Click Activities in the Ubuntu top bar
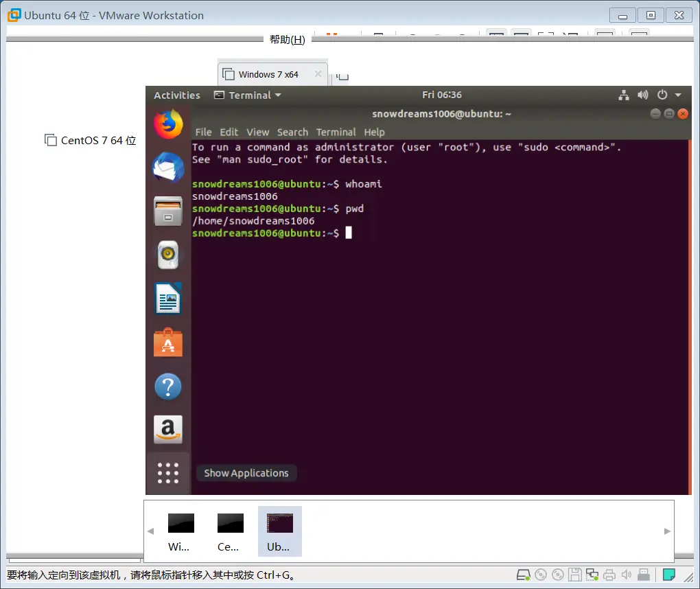 (x=176, y=95)
